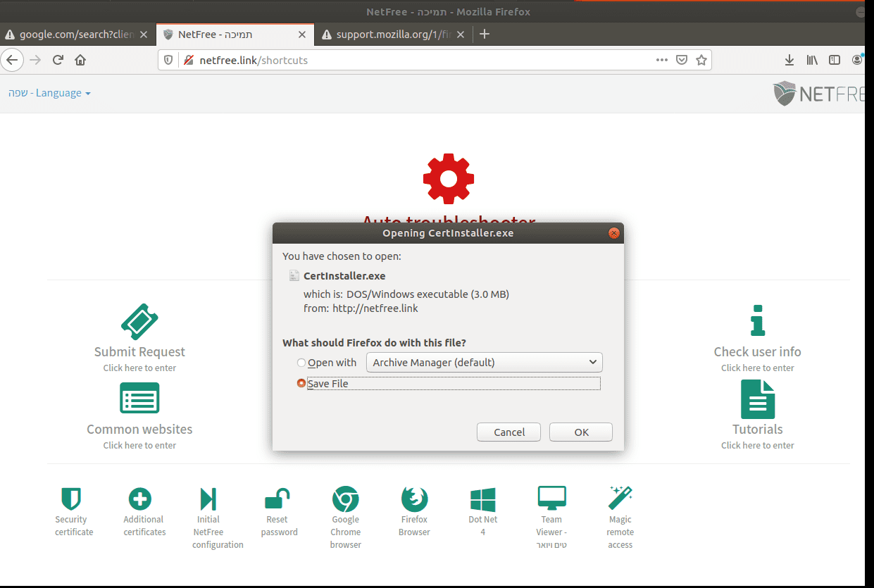This screenshot has height=588, width=874.
Task: Click the Check user info link text
Action: click(757, 351)
